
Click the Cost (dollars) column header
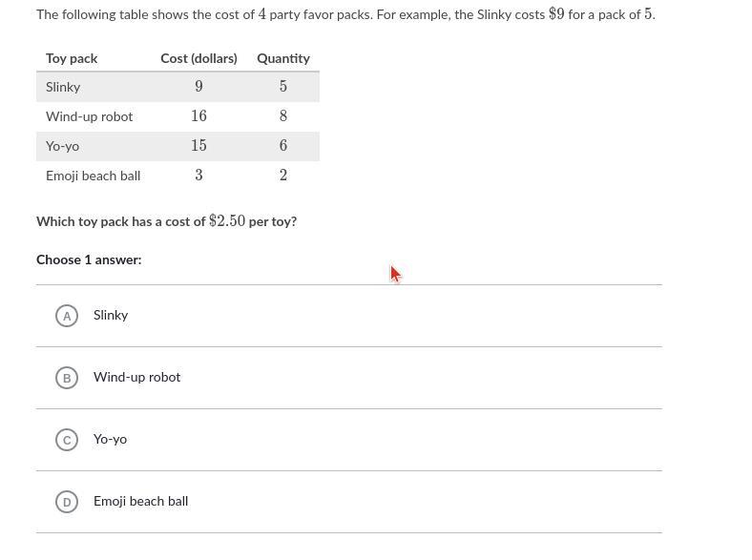(198, 58)
